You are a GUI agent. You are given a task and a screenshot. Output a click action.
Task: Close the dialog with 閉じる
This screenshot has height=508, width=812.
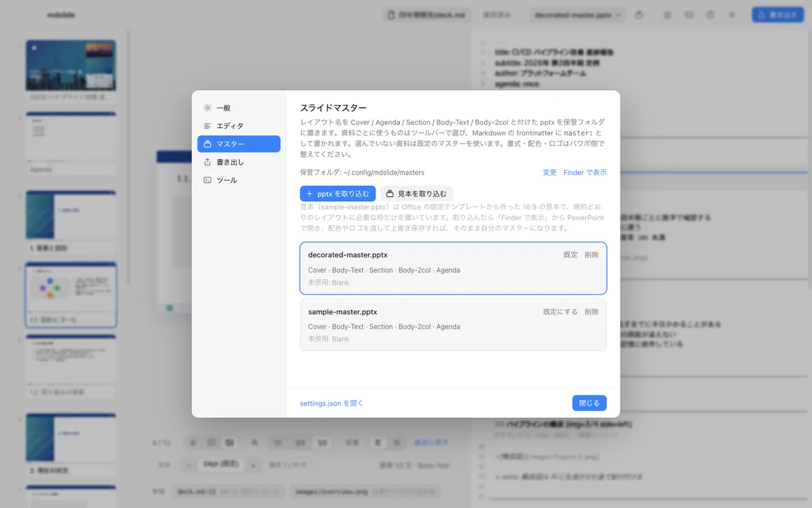click(x=589, y=403)
